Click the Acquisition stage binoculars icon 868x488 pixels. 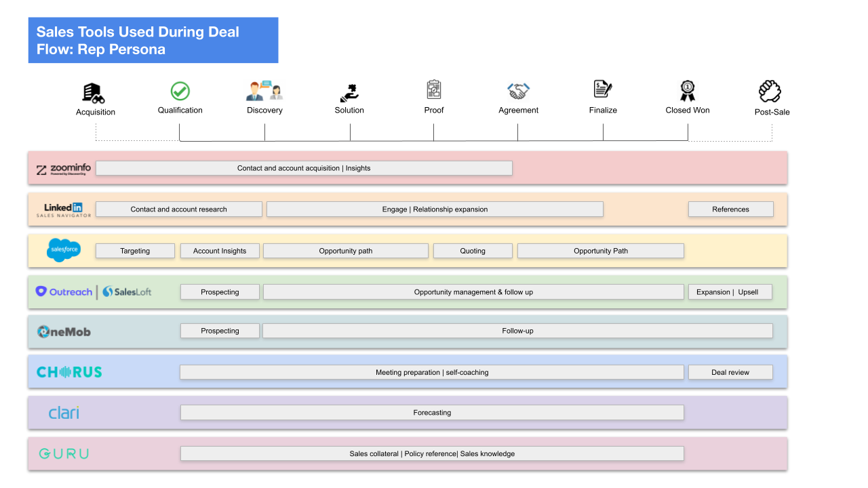pos(93,93)
